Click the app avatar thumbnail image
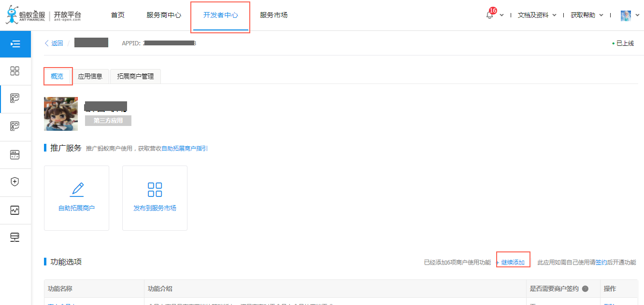The height and width of the screenshot is (305, 644). click(61, 114)
